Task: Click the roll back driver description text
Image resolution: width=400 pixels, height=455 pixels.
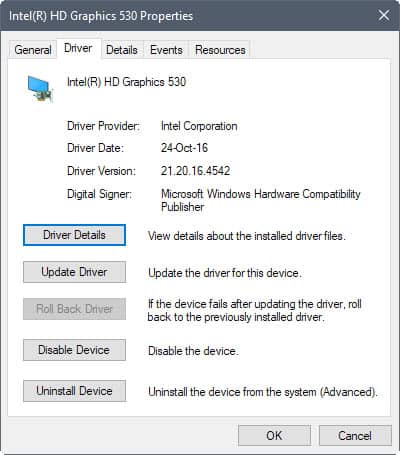Action: click(255, 310)
